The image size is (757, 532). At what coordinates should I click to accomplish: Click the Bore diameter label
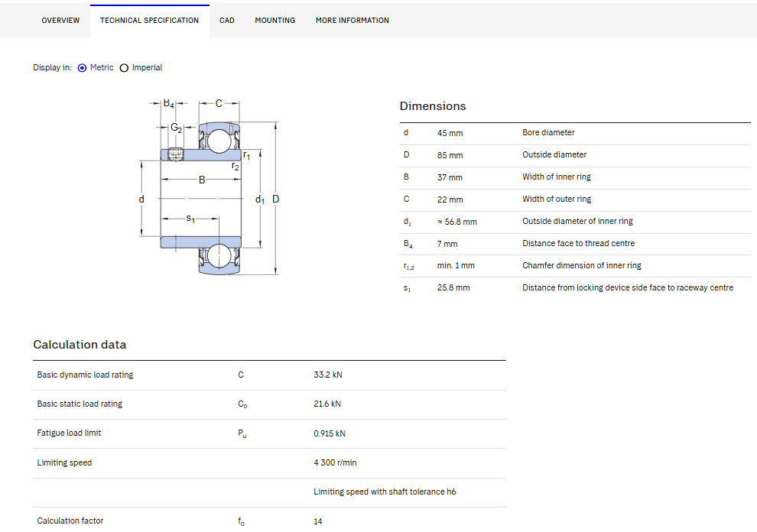tap(548, 132)
